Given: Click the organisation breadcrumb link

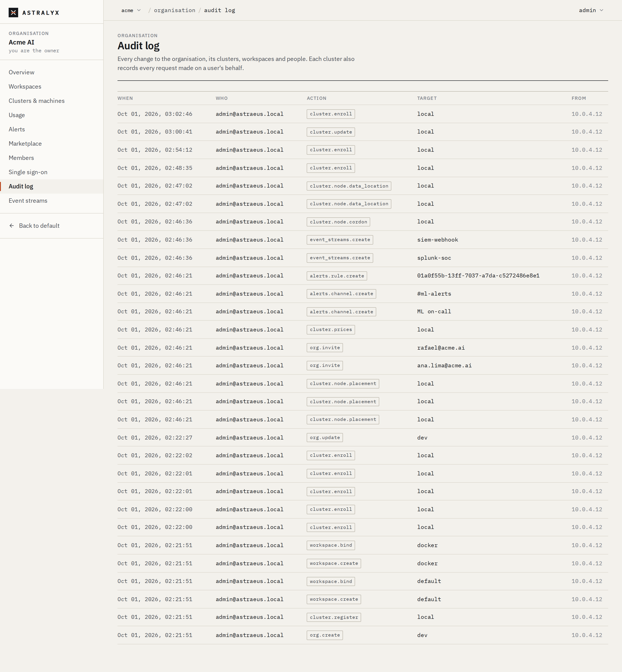Looking at the screenshot, I should tap(174, 10).
